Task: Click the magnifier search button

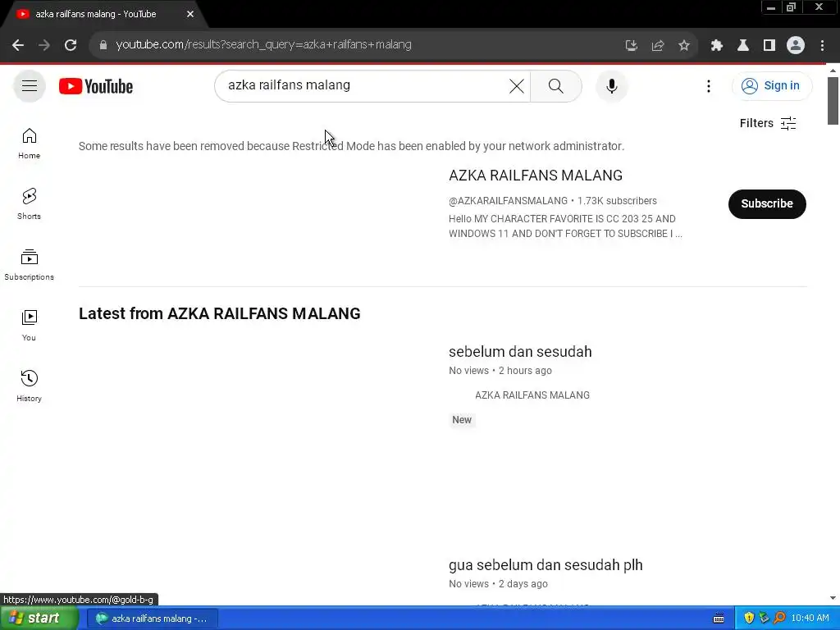Action: (x=556, y=85)
